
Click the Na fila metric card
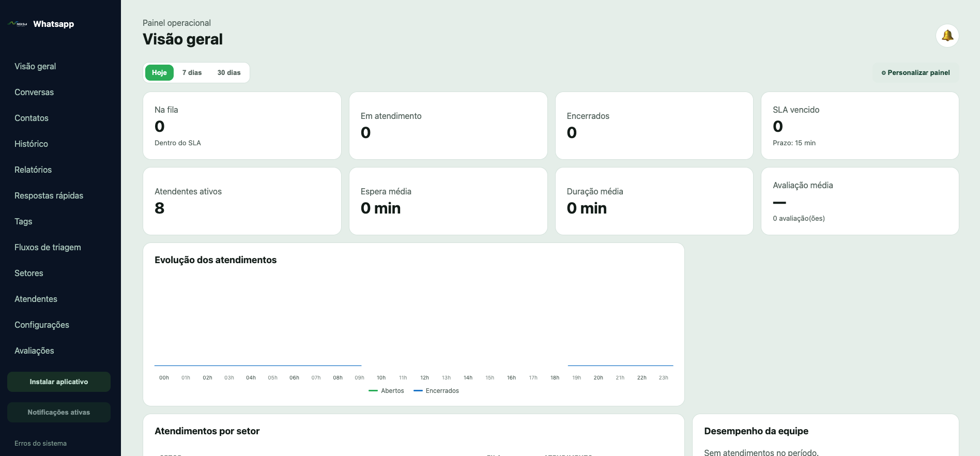(x=242, y=126)
